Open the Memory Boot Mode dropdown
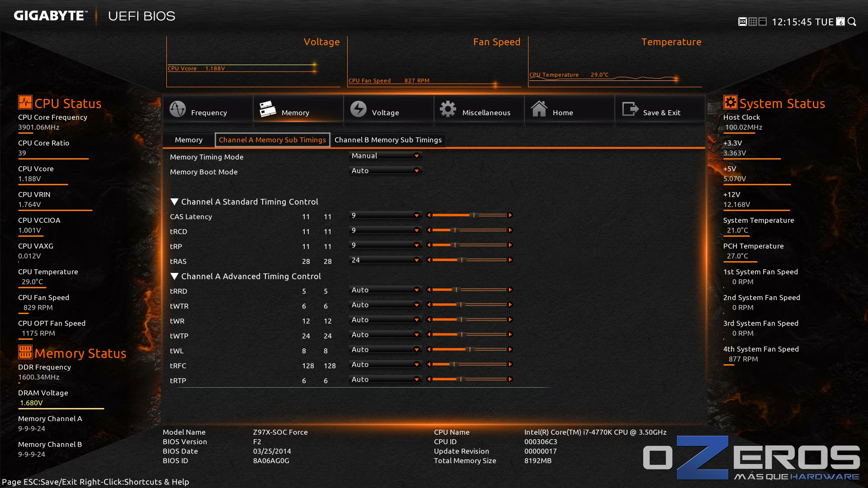The height and width of the screenshot is (488, 868). click(385, 171)
